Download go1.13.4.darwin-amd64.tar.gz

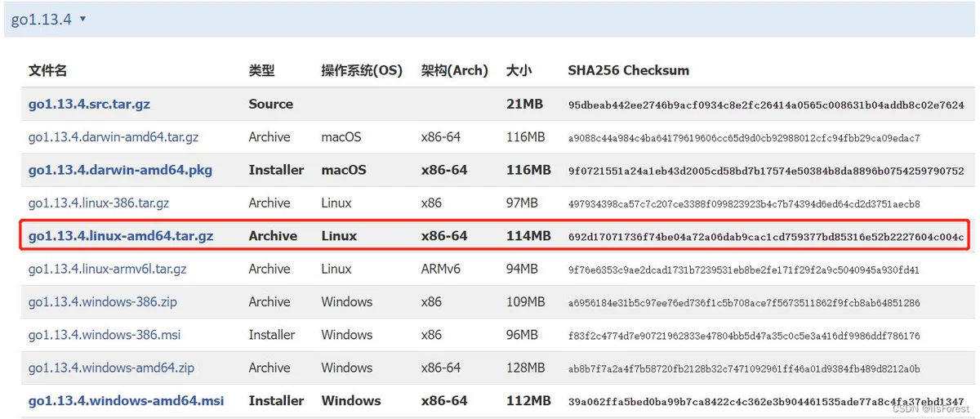(x=114, y=137)
